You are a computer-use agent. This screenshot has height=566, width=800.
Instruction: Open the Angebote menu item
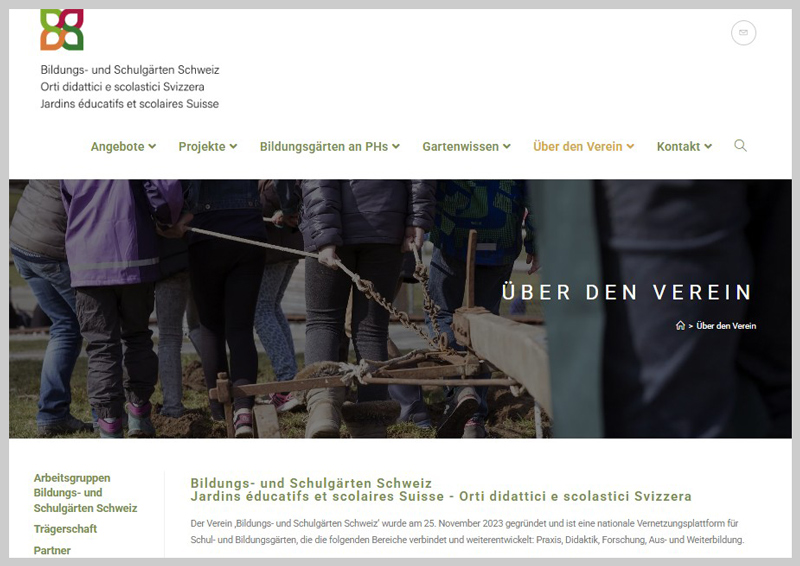[117, 147]
